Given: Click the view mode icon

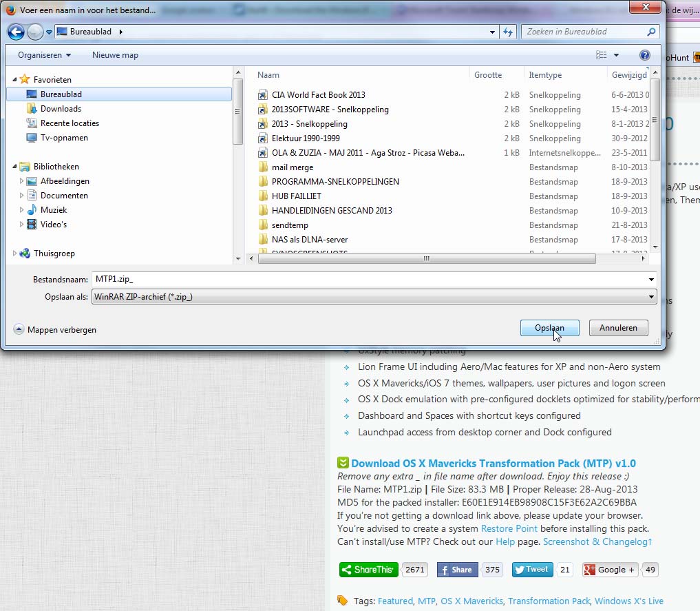Looking at the screenshot, I should point(602,55).
